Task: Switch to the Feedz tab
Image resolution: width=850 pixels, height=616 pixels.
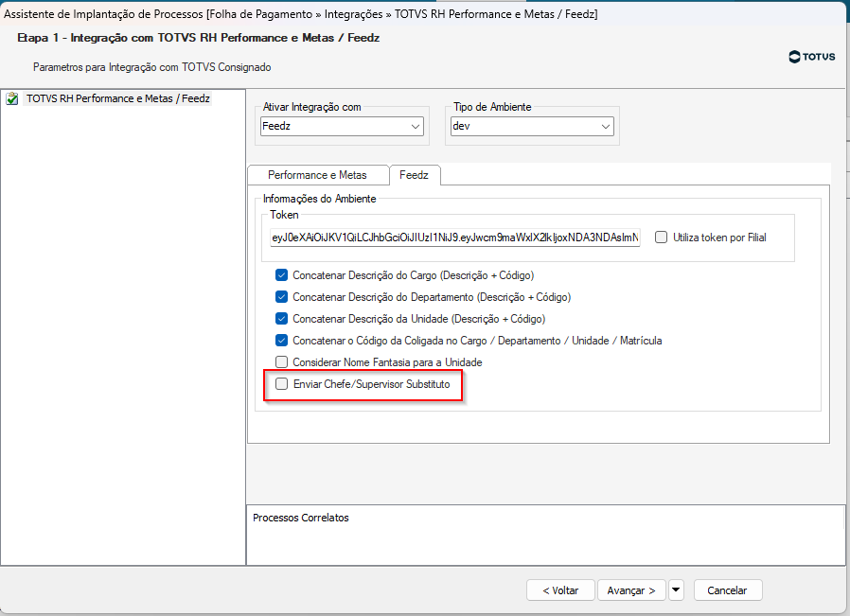Action: pos(415,175)
